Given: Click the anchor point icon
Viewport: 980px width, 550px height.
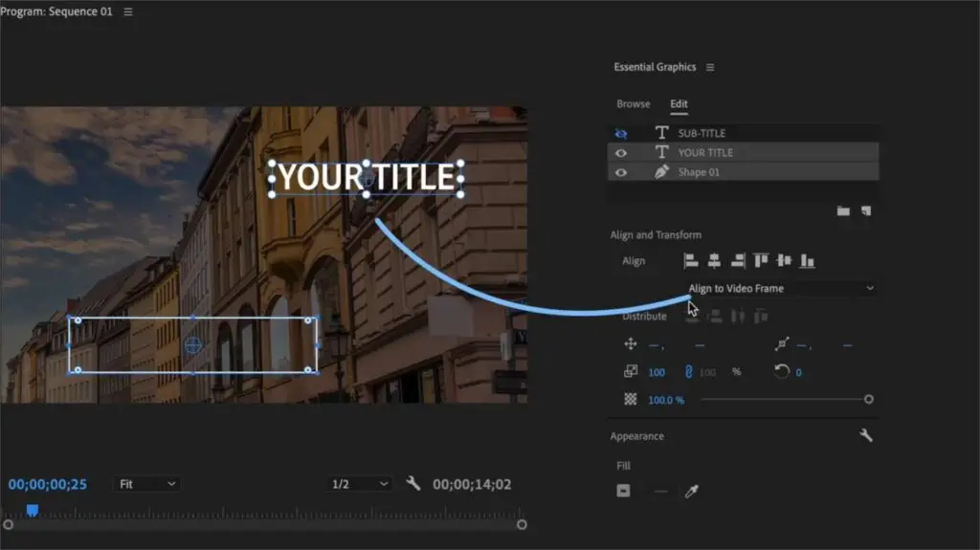Looking at the screenshot, I should coord(782,343).
